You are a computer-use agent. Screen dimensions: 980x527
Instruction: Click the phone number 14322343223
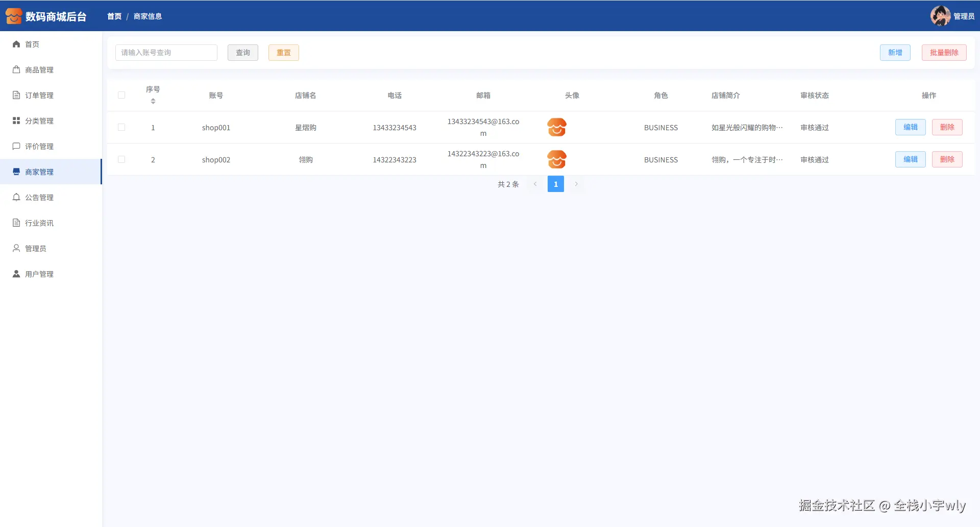click(395, 160)
